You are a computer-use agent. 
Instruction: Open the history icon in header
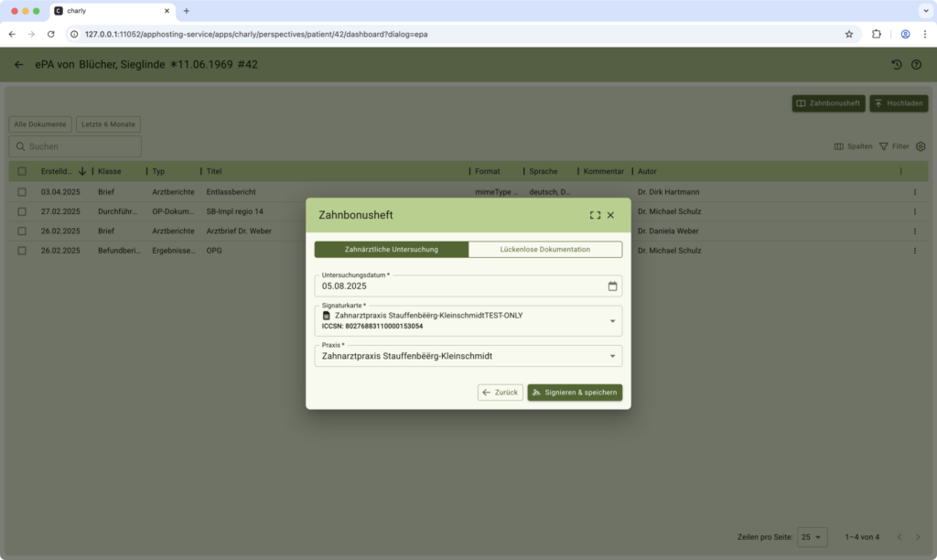pos(897,65)
